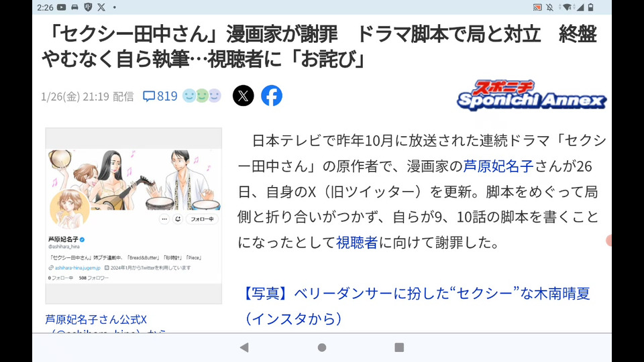The width and height of the screenshot is (644, 362).
Task: Tap the X notification icon in status bar
Action: (x=101, y=7)
